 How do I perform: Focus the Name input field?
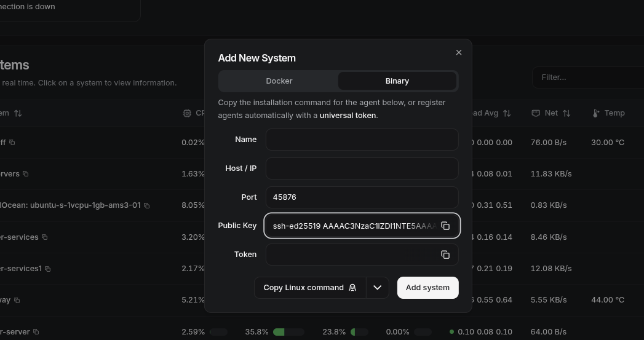tap(362, 140)
